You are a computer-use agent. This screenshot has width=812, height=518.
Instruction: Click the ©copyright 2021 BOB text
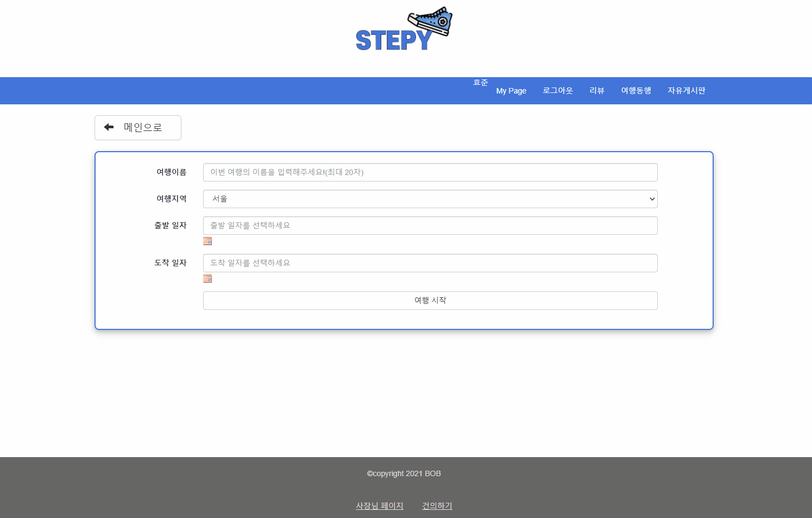point(404,473)
